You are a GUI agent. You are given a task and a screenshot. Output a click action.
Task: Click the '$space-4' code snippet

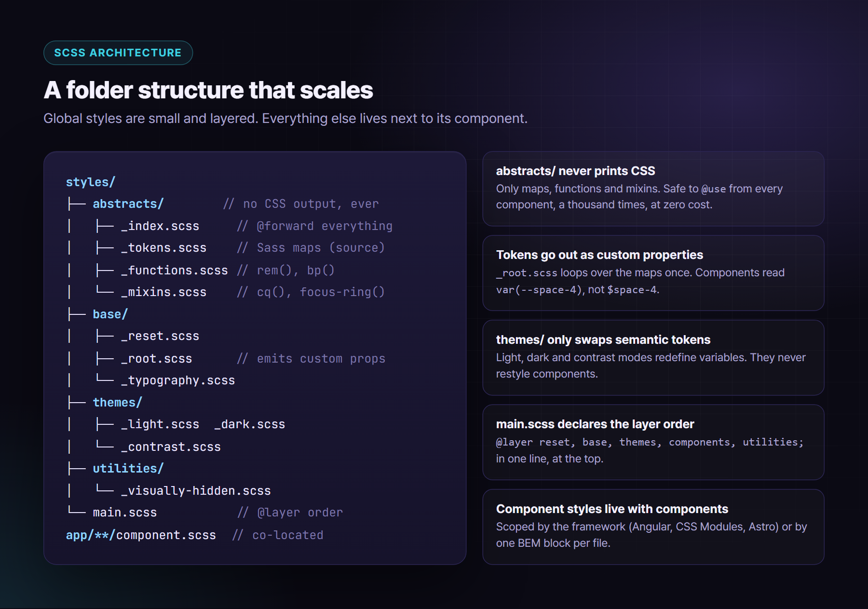[632, 290]
